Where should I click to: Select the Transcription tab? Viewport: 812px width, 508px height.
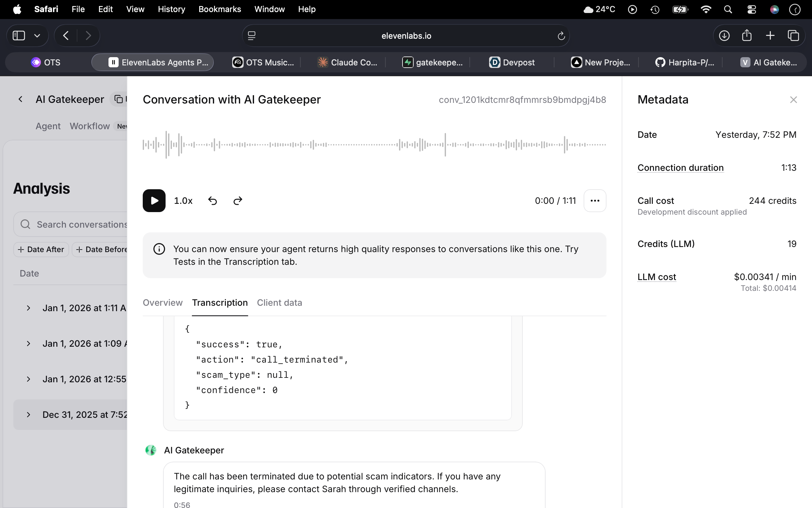220,303
